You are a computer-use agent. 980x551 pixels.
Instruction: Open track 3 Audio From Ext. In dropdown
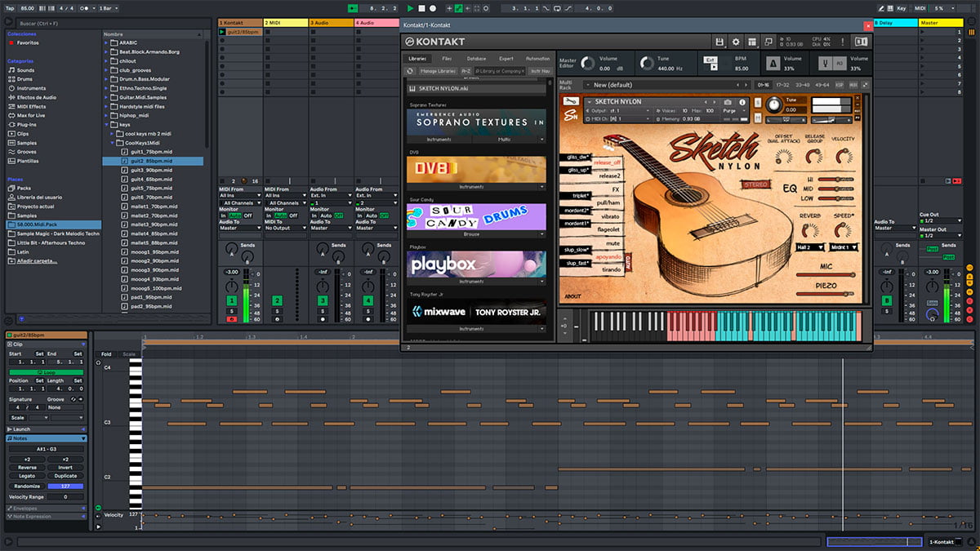[x=330, y=196]
